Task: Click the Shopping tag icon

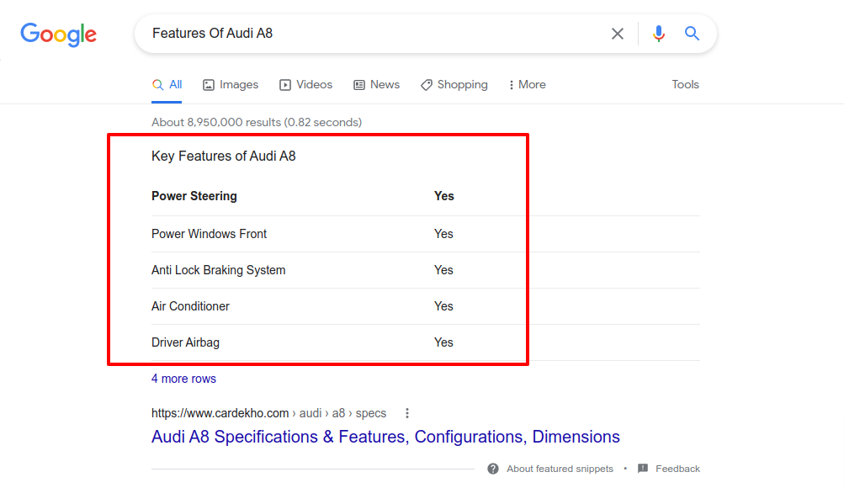Action: pos(425,84)
